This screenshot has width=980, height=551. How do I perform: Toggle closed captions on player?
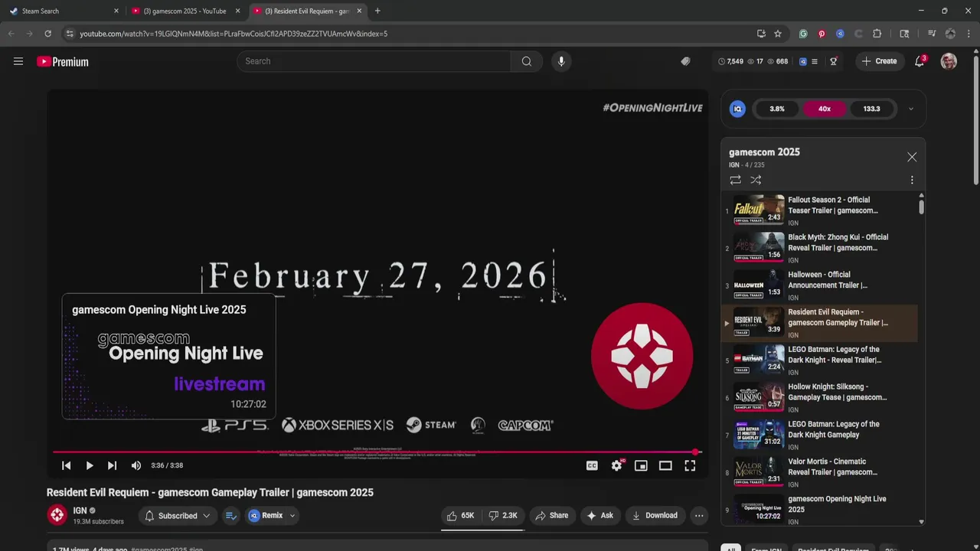[592, 465]
